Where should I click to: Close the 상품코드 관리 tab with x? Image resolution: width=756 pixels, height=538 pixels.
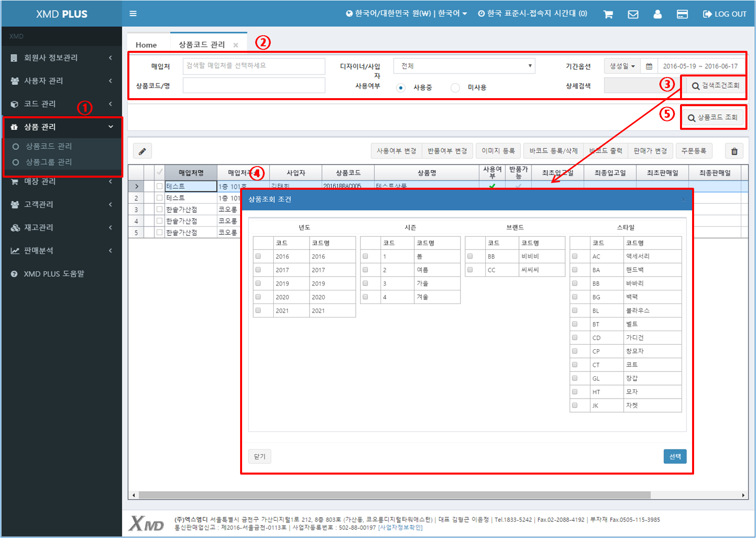click(236, 45)
